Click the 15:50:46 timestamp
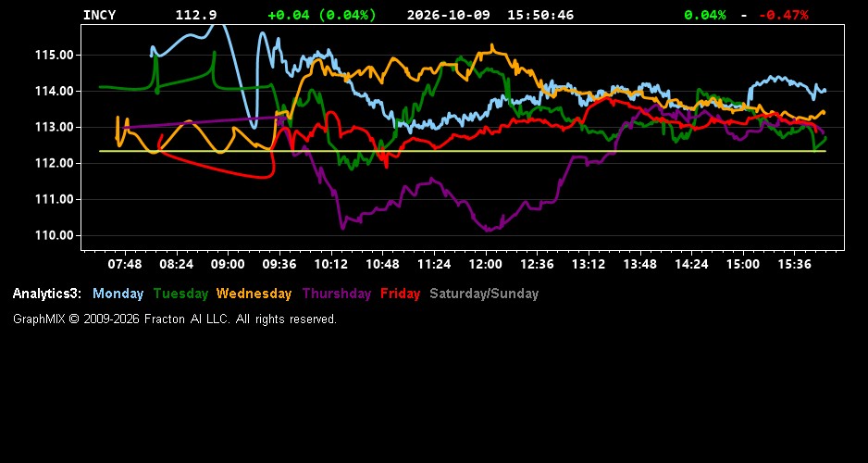The width and height of the screenshot is (868, 463). tap(540, 15)
